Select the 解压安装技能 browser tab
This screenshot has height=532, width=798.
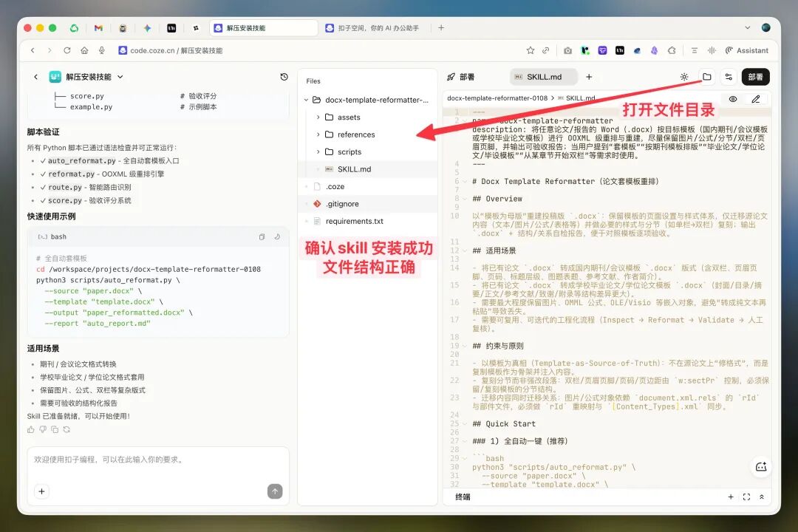click(x=264, y=28)
